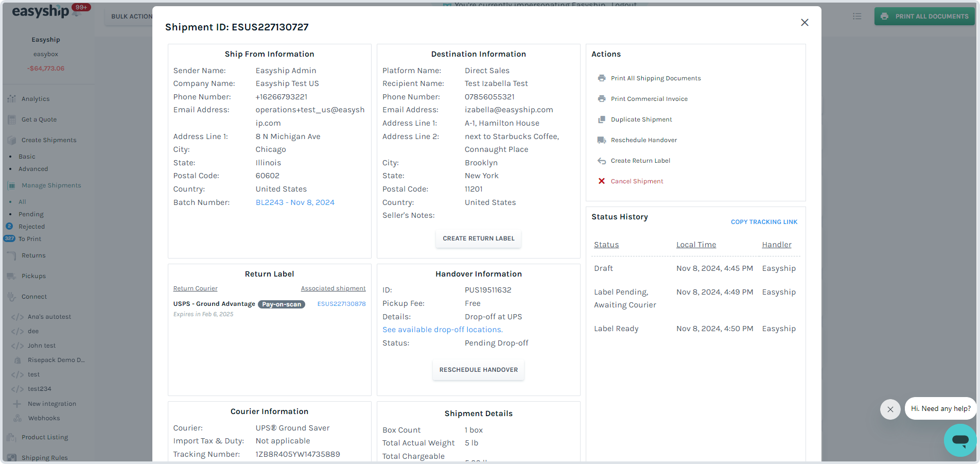The image size is (980, 464).
Task: Open All shipments in sidebar
Action: click(x=22, y=202)
